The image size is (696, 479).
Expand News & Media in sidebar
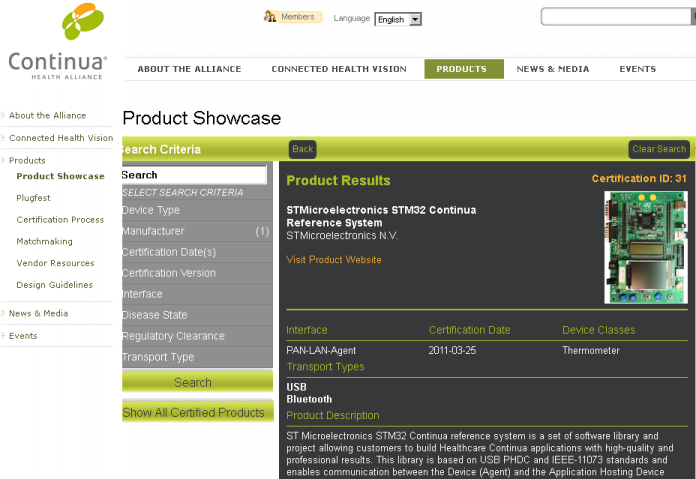pos(39,313)
